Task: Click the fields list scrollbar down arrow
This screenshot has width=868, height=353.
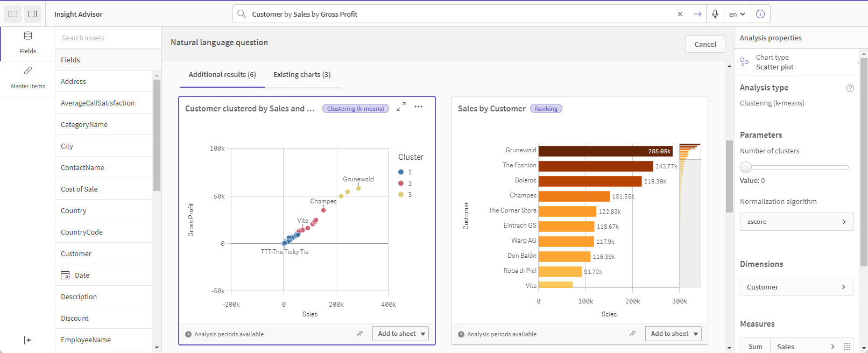Action: (x=157, y=348)
